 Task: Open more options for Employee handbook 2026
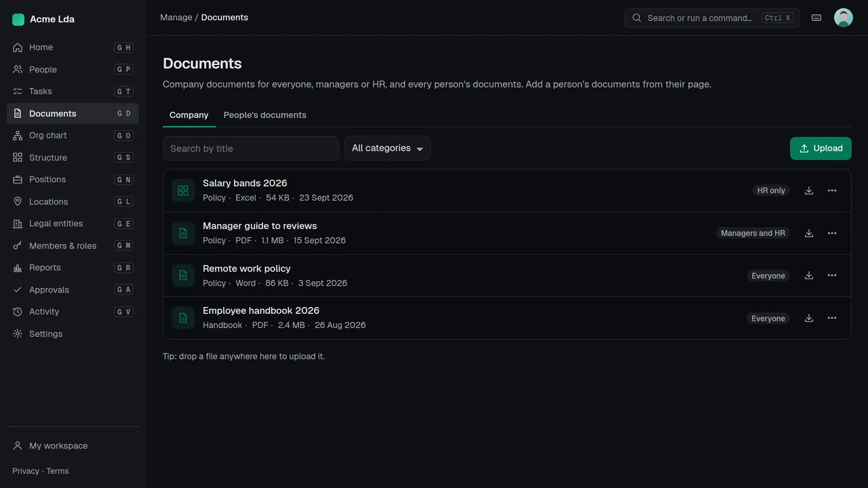tap(832, 318)
